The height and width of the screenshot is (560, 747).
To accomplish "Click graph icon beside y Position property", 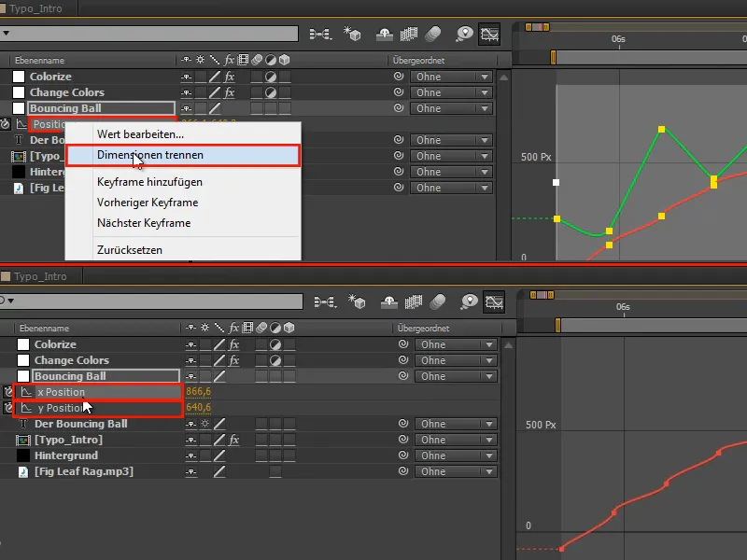I will pyautogui.click(x=27, y=408).
